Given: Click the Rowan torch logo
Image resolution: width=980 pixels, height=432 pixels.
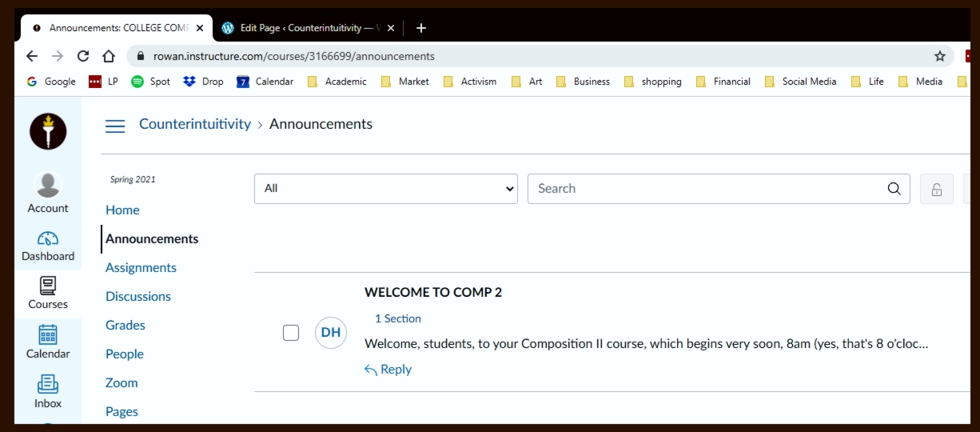Looking at the screenshot, I should [x=48, y=131].
